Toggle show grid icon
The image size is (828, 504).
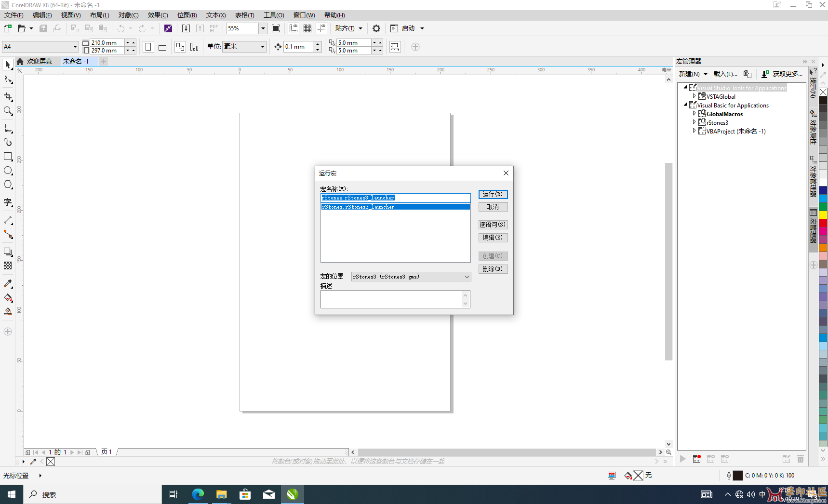coord(307,28)
